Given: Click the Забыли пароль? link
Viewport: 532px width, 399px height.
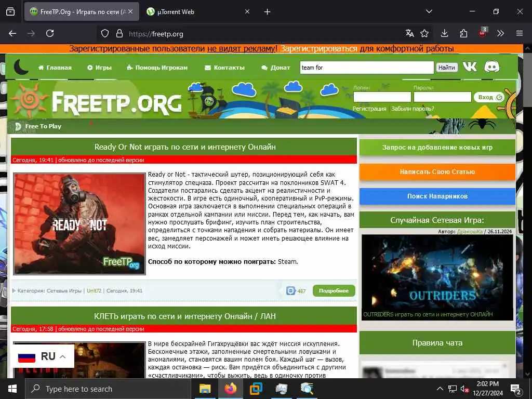Looking at the screenshot, I should [413, 109].
